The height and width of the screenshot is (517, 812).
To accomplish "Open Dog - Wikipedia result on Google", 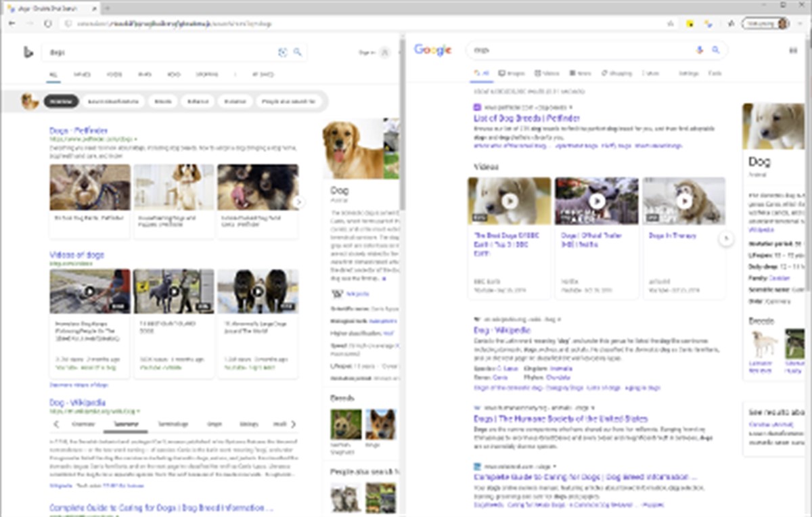I will coord(501,330).
